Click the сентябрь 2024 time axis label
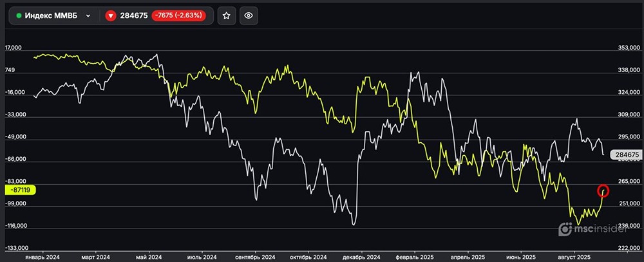Image resolution: width=644 pixels, height=262 pixels. [x=256, y=257]
